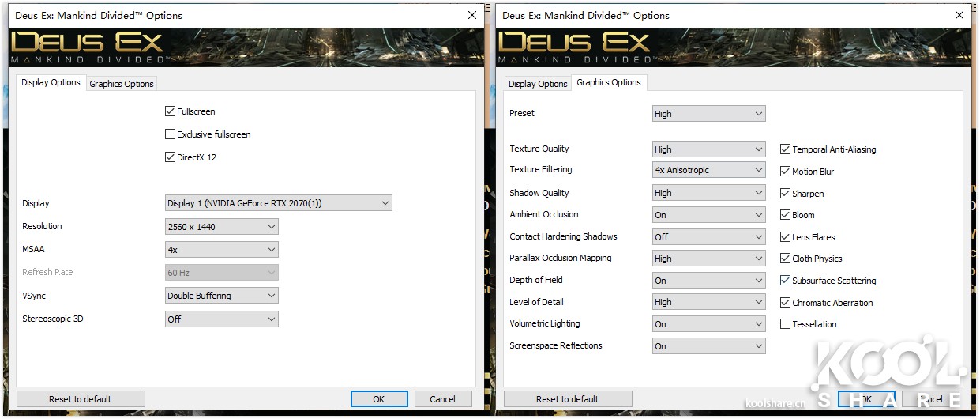Select Display Options tab in left window

(x=51, y=82)
